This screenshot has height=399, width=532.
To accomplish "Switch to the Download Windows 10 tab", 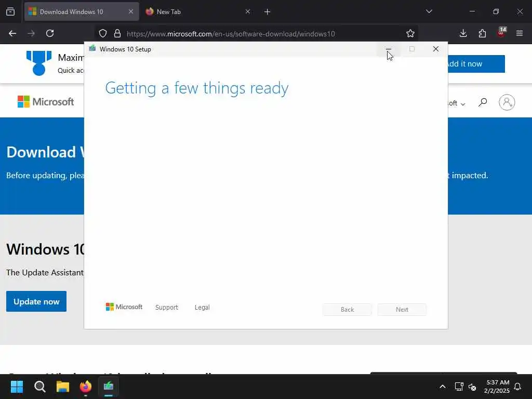I will click(82, 11).
